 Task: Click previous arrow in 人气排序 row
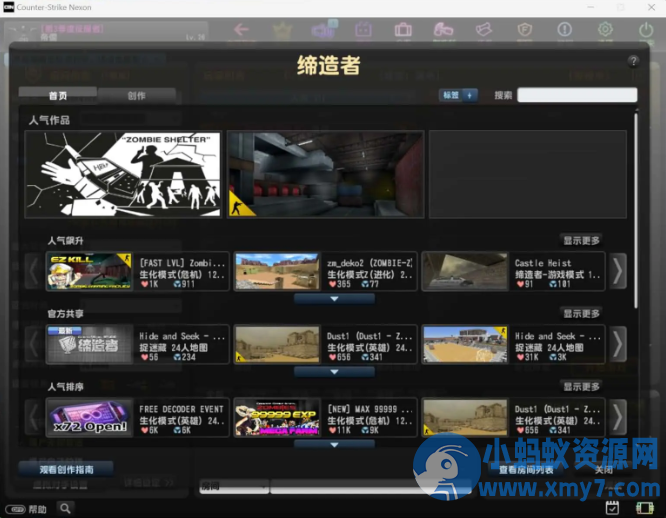[x=34, y=417]
